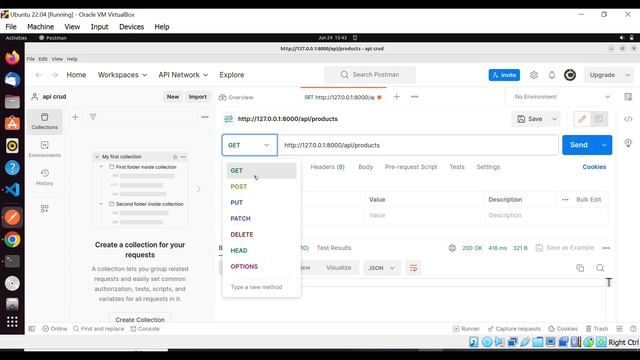Open the Terminal from the dock
This screenshot has height=360, width=640.
pos(12,261)
